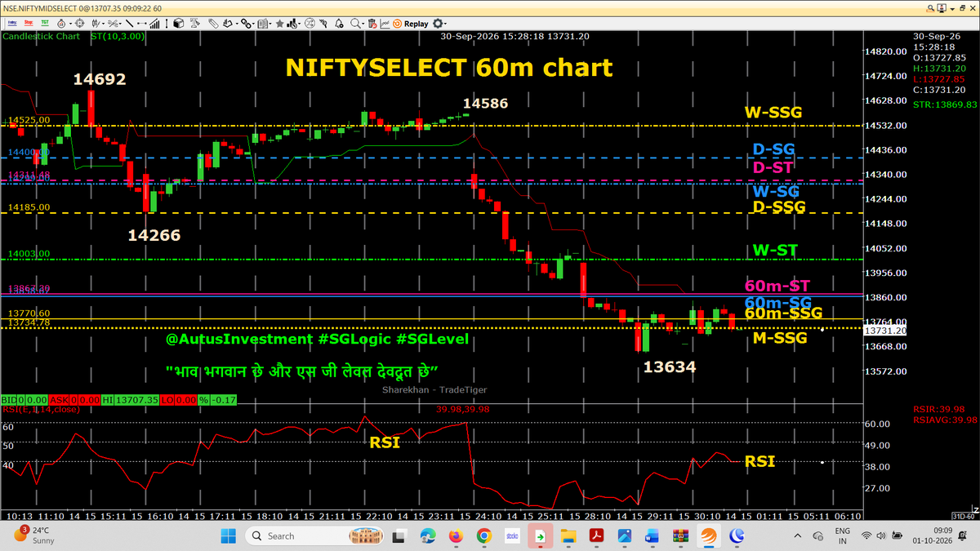Viewport: 980px width, 551px height.
Task: Select the text annotation tool
Action: pyautogui.click(x=194, y=24)
